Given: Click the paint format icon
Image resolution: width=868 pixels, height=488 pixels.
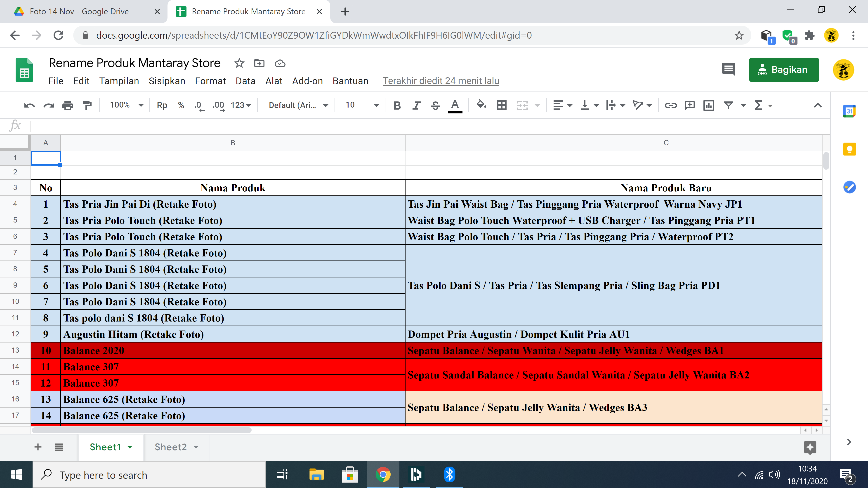Looking at the screenshot, I should pos(87,106).
